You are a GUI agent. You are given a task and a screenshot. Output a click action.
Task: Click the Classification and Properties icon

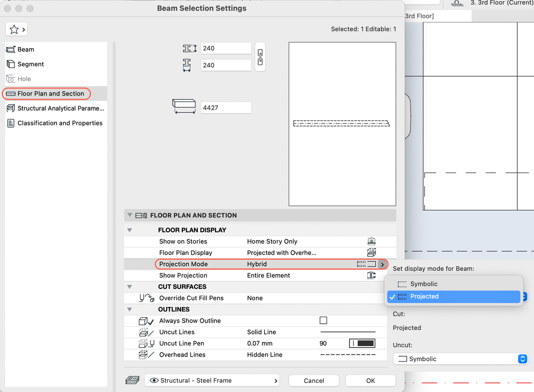click(11, 123)
